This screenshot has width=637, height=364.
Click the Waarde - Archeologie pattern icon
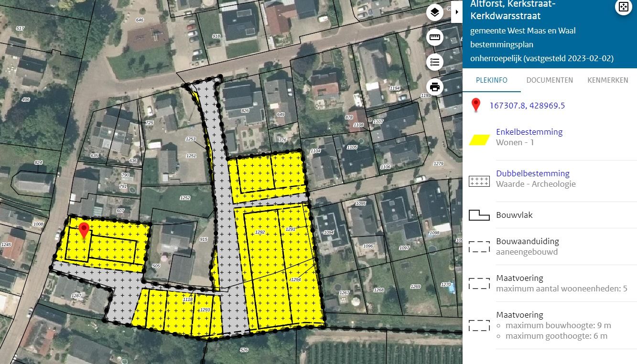[479, 181]
